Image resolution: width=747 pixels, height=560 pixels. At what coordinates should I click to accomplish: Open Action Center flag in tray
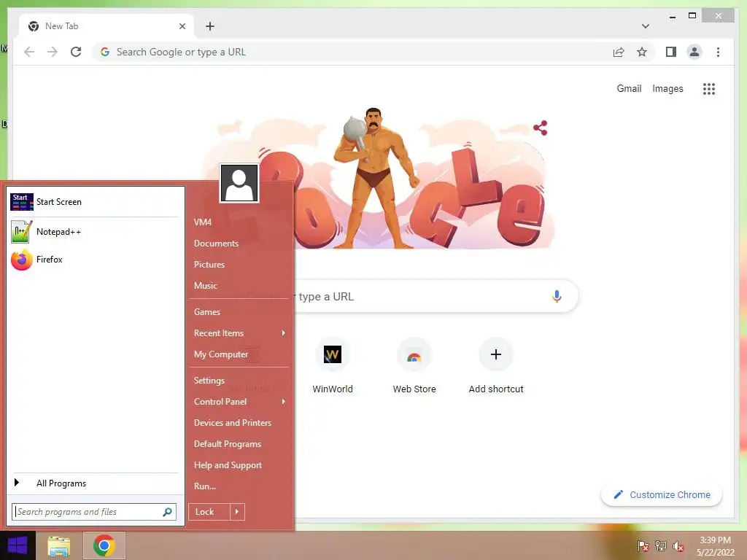pos(643,545)
